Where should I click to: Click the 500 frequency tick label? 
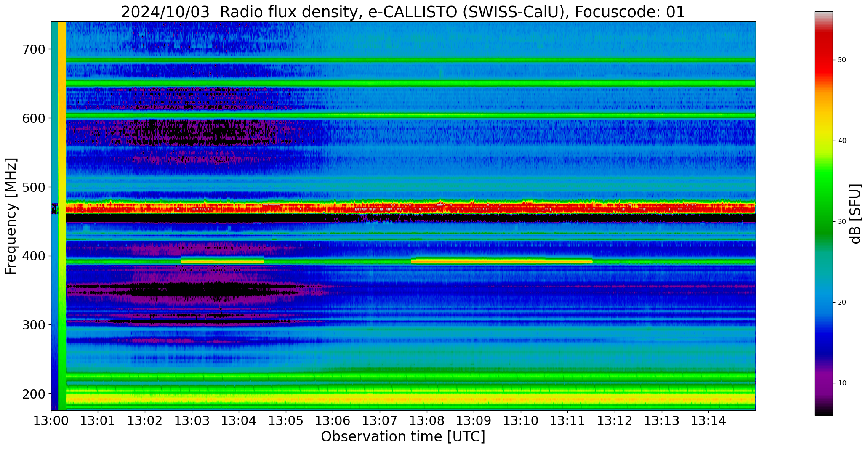click(x=33, y=187)
